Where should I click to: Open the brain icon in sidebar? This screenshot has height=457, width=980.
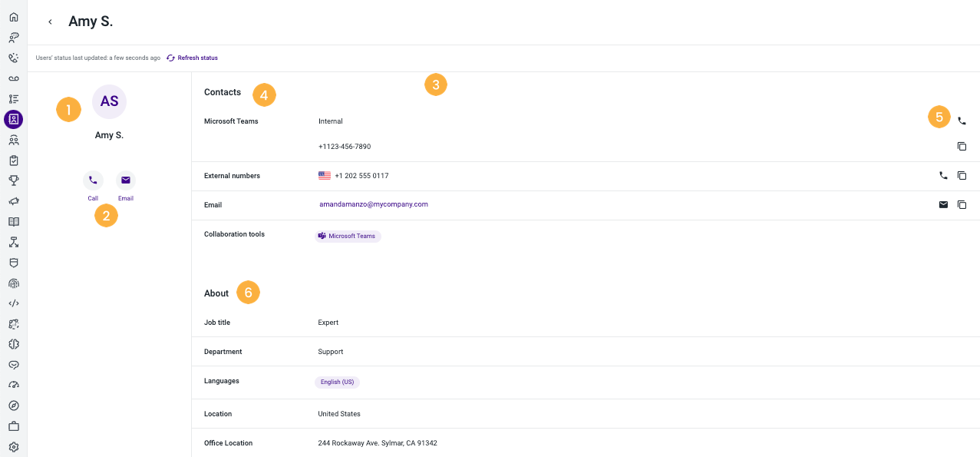(x=13, y=345)
